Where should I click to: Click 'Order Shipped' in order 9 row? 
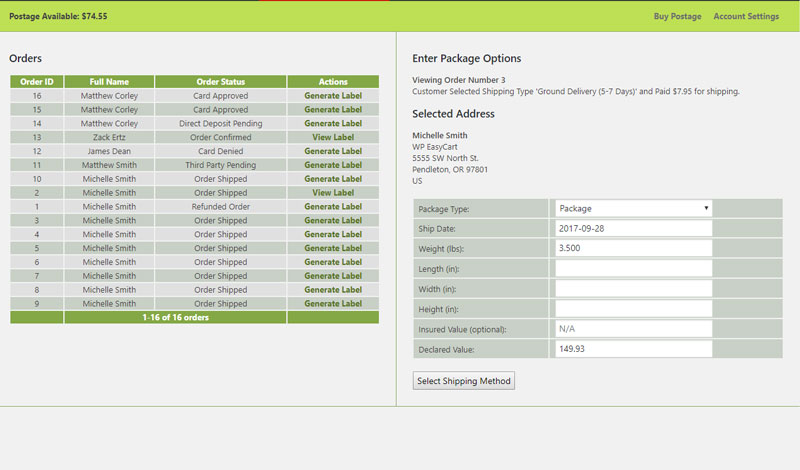[x=221, y=303]
